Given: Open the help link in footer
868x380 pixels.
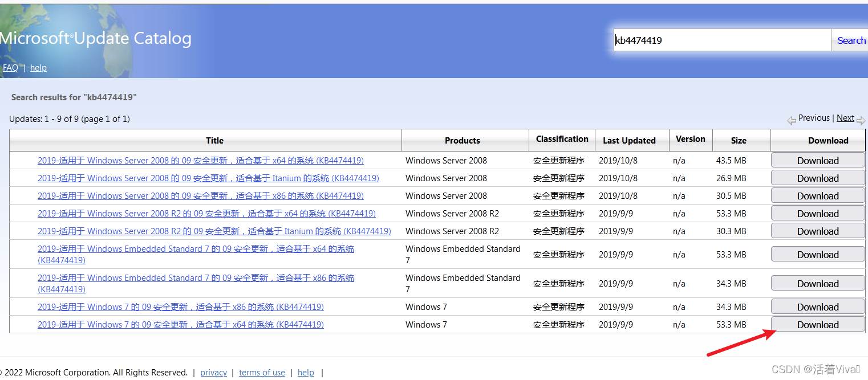Looking at the screenshot, I should pyautogui.click(x=306, y=373).
